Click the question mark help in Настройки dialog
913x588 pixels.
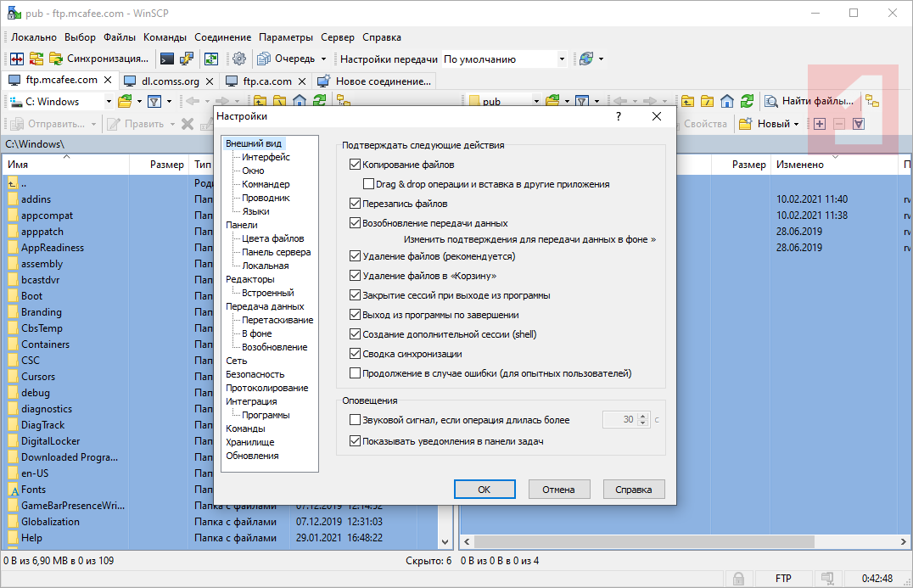[x=619, y=116]
